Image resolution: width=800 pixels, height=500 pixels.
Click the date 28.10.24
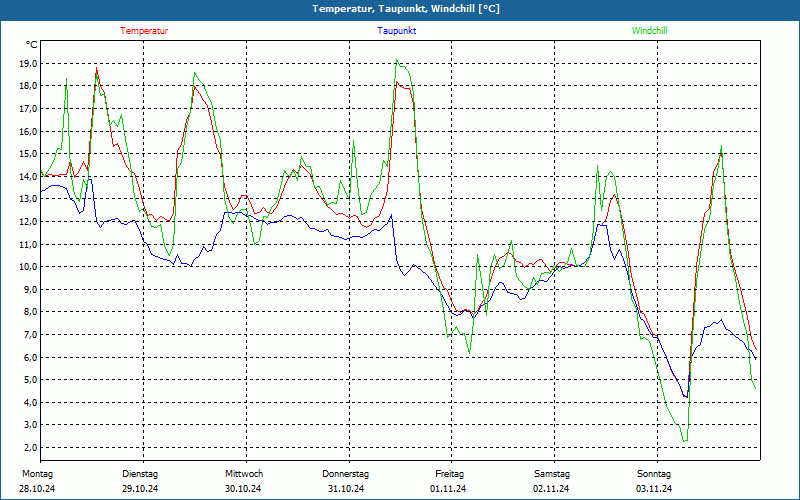[x=37, y=489]
